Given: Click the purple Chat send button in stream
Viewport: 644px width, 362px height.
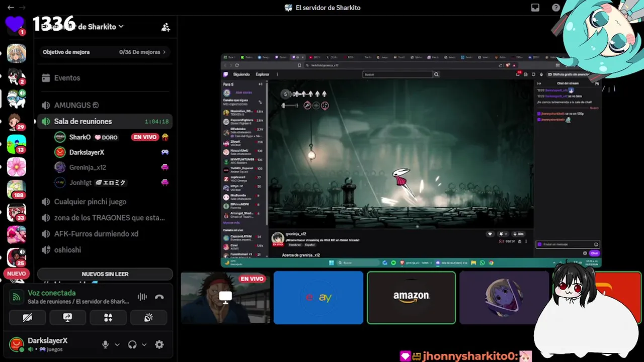Looking at the screenshot, I should coord(594,253).
